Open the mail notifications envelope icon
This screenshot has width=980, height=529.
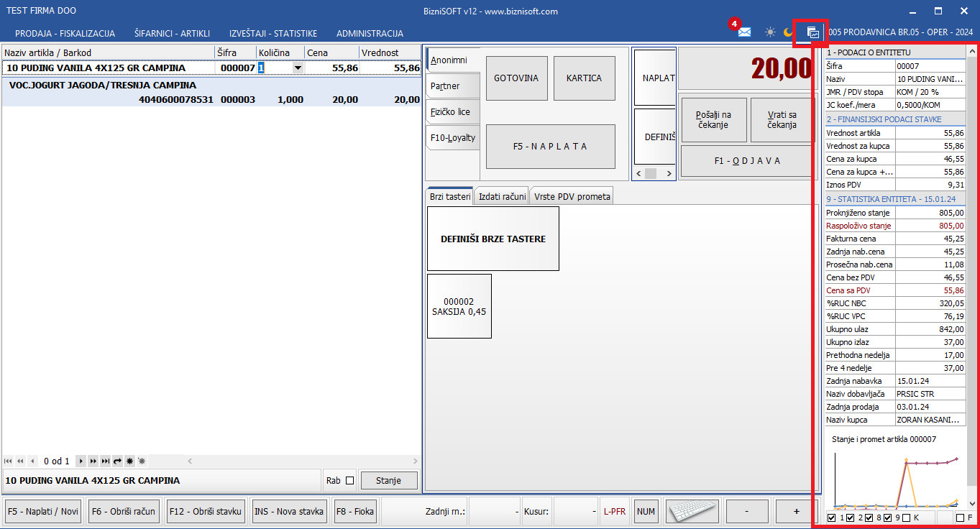pos(744,32)
